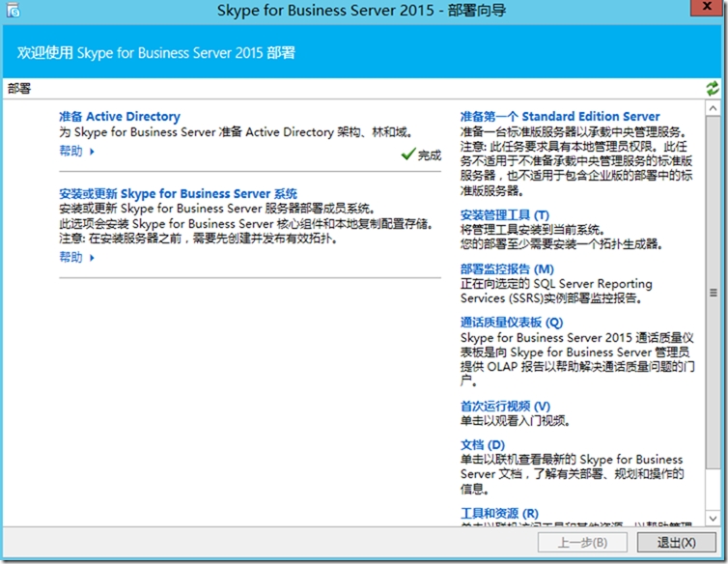Screen dimensions: 728x564
Task: Click the 部署 breadcrumb label
Action: 19,88
